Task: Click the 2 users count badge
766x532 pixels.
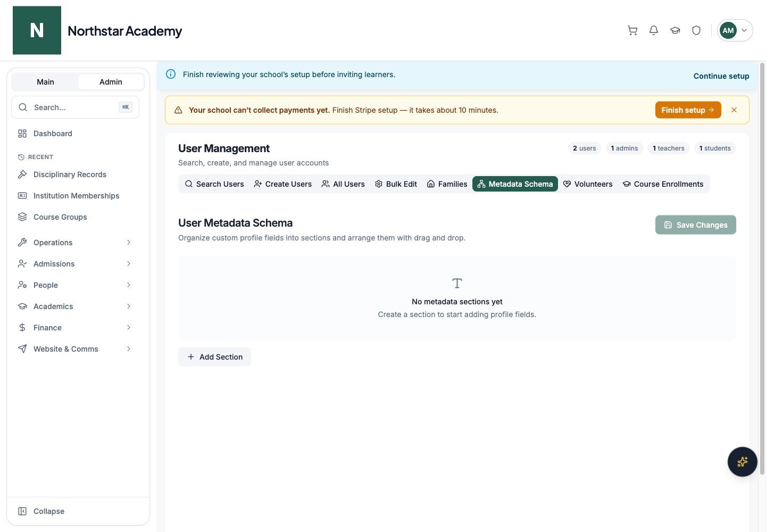Action: pyautogui.click(x=584, y=148)
